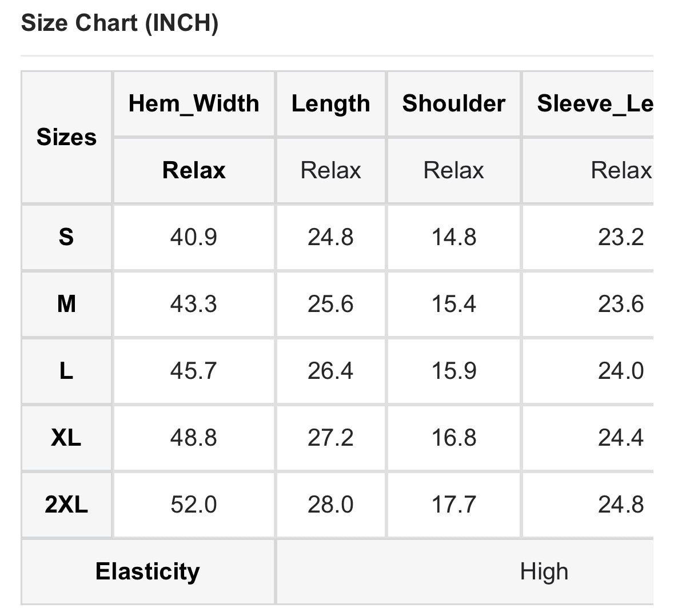
Task: Click the Size Chart (INCH) heading
Action: tap(119, 23)
